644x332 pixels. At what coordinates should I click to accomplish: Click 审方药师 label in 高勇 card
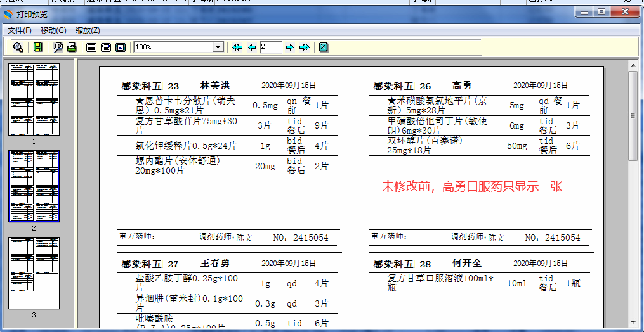[390, 236]
